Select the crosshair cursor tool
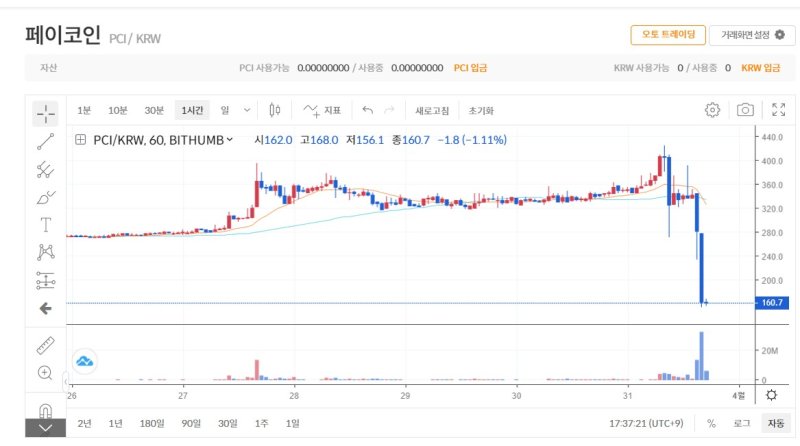The height and width of the screenshot is (446, 800). tap(45, 113)
